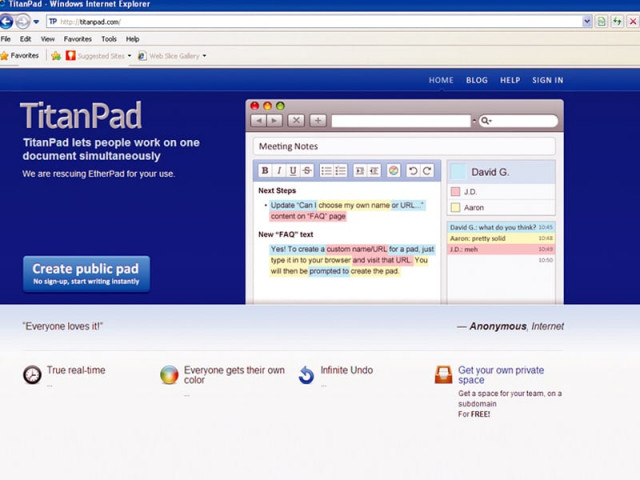Go to the HOME page link
The height and width of the screenshot is (480, 640).
click(x=441, y=80)
